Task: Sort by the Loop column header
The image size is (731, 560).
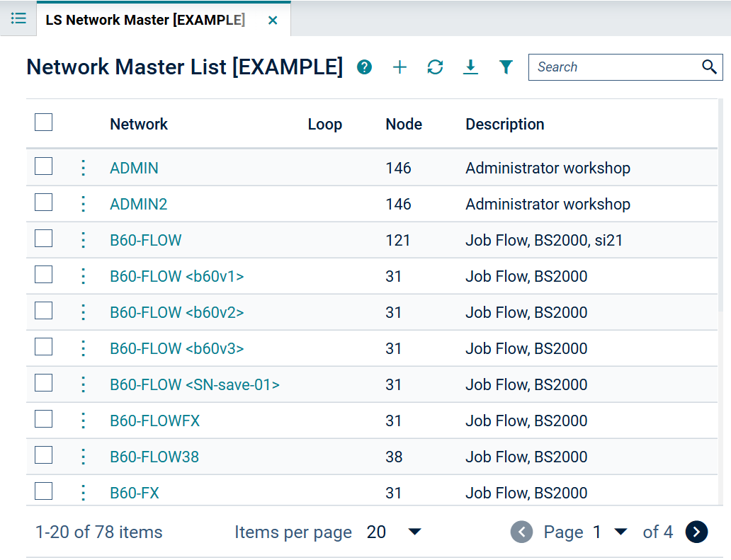Action: (325, 125)
